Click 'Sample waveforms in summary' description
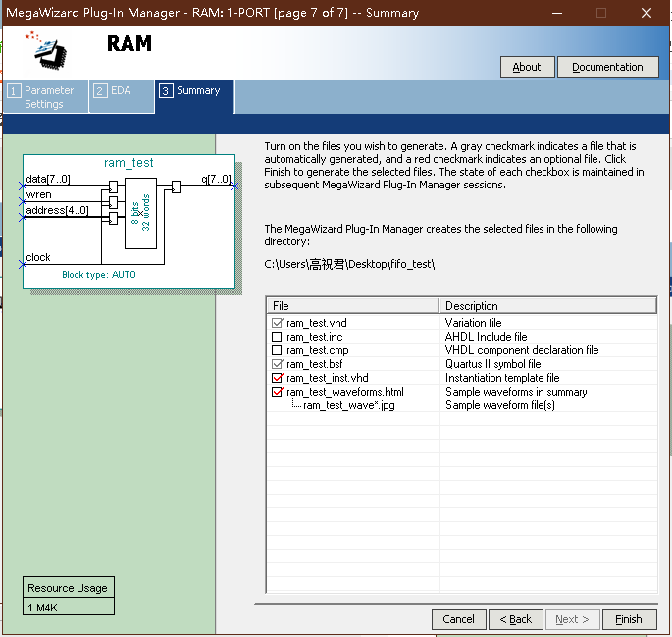The image size is (672, 637). (516, 392)
